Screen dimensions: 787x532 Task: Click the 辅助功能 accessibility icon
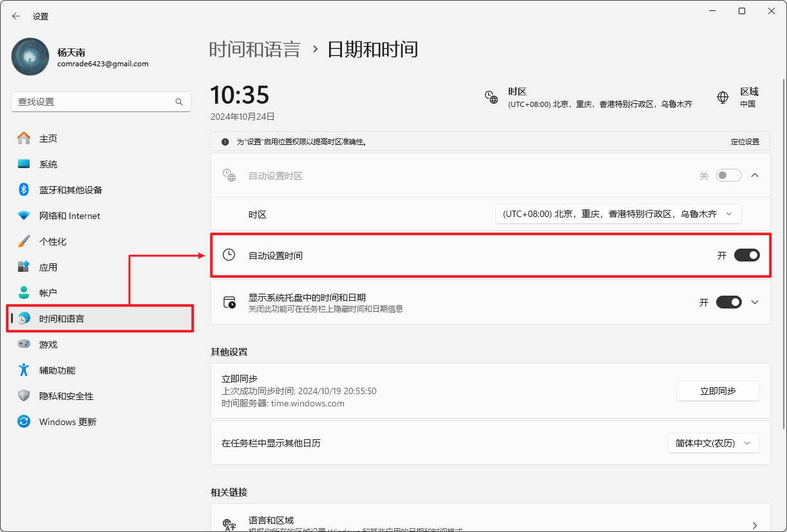(x=24, y=370)
